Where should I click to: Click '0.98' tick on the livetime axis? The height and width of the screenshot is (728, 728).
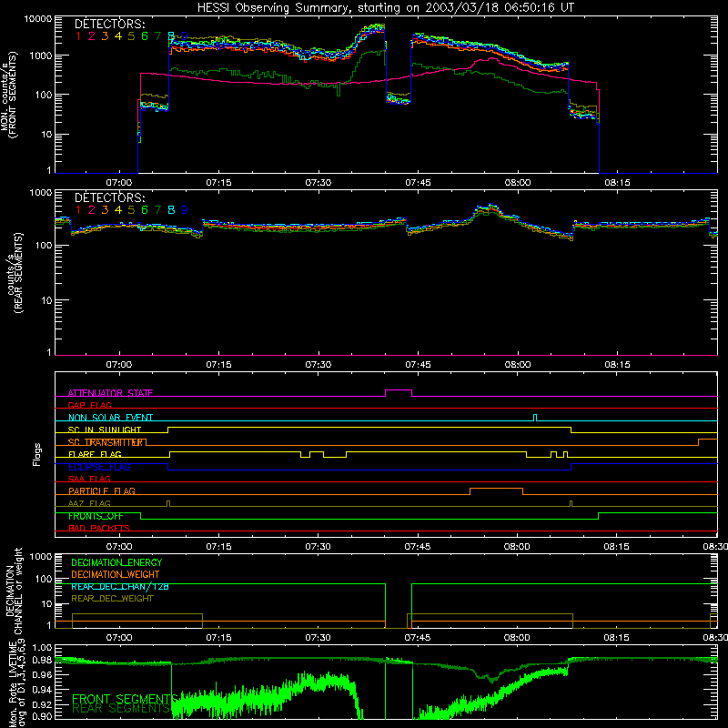pyautogui.click(x=41, y=660)
